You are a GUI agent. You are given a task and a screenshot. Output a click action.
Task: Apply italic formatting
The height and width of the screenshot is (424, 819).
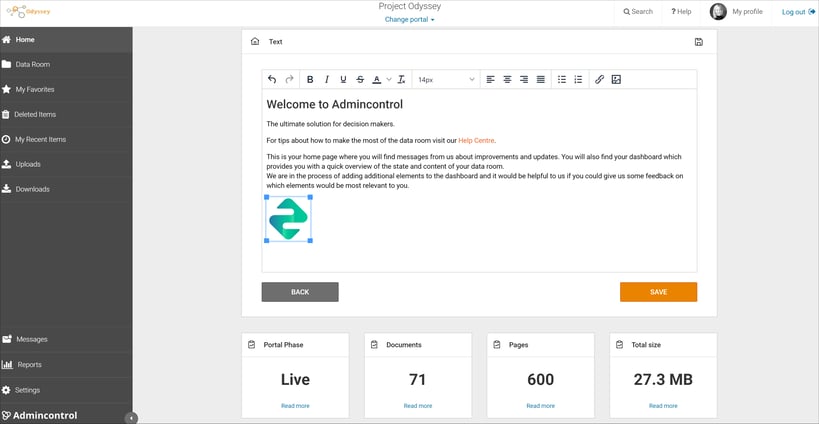(326, 79)
